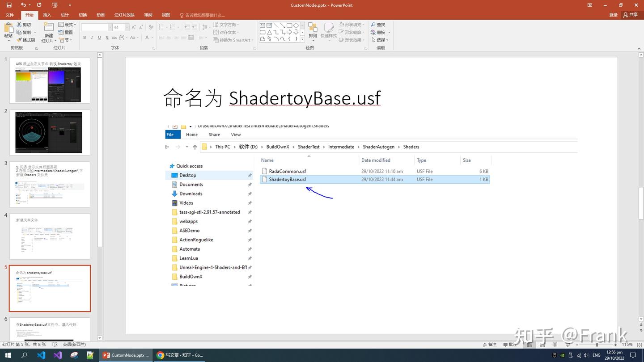Switch to Slide Sorter view in status bar

(542, 345)
